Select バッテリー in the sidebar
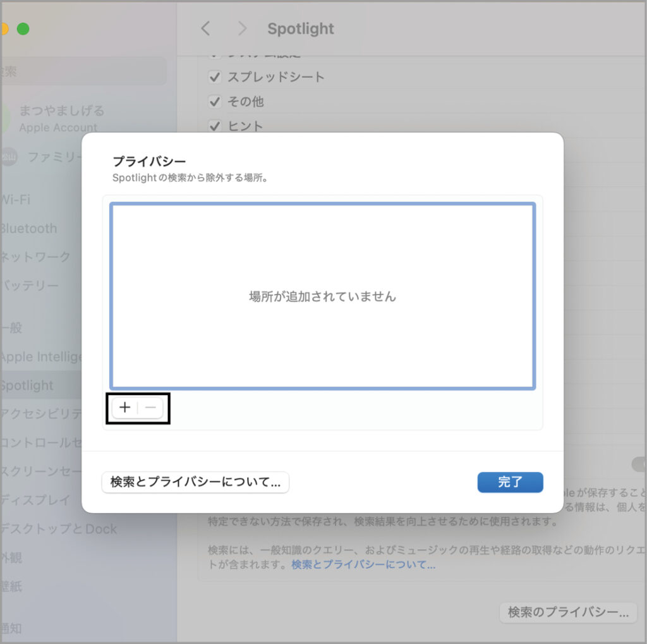Viewport: 647px width, 644px height. (x=30, y=285)
